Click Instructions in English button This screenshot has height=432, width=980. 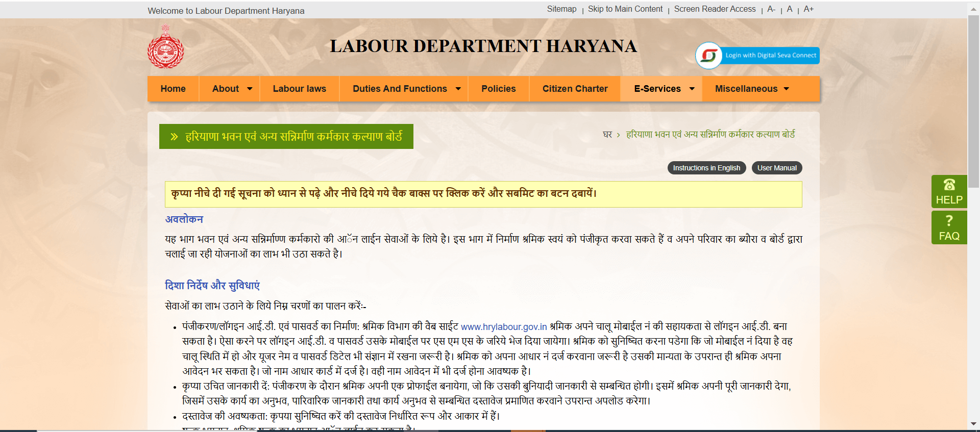point(706,168)
